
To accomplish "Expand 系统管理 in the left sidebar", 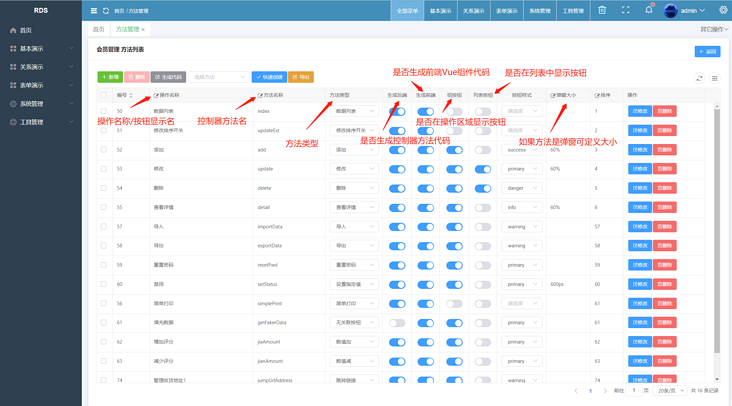I will coord(40,103).
